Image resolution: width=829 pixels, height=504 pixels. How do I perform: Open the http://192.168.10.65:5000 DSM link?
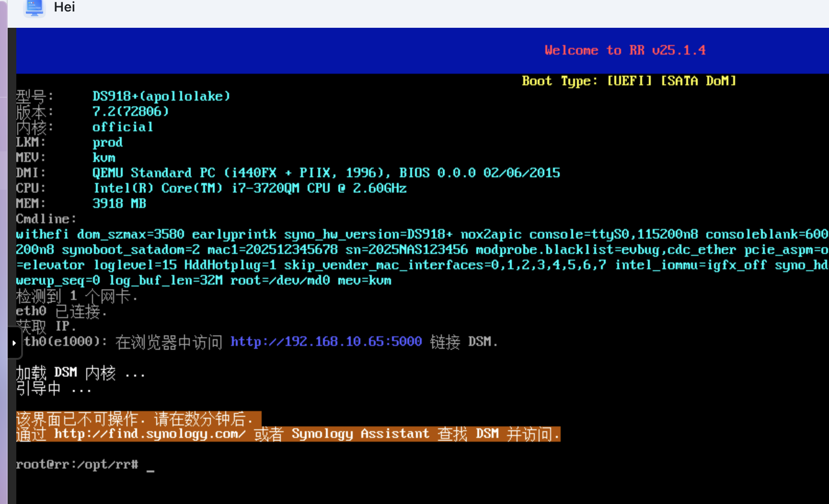326,342
